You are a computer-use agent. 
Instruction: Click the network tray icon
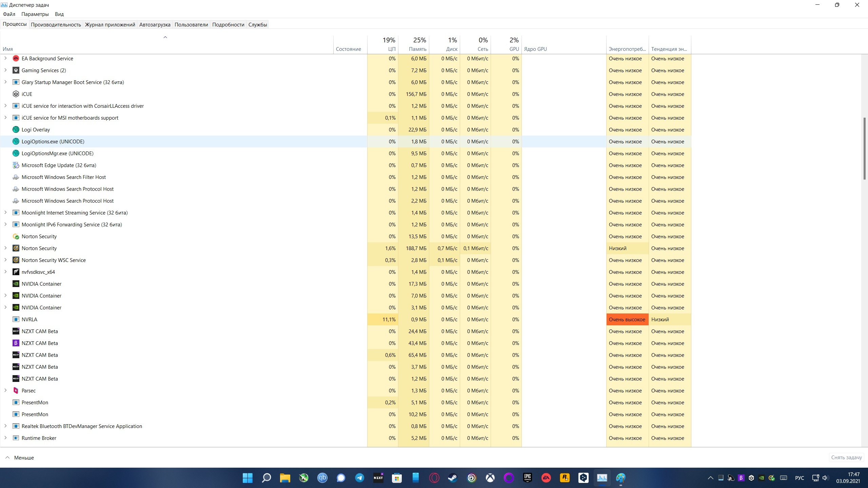click(x=815, y=478)
